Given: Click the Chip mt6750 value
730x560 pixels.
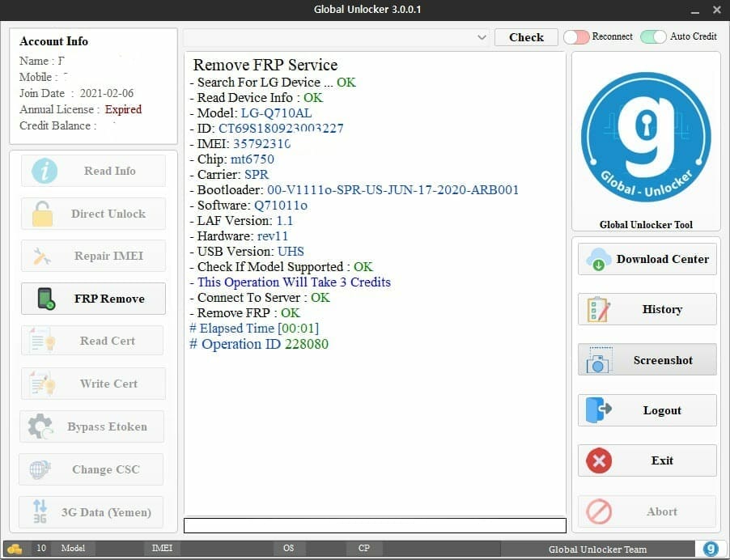Looking at the screenshot, I should (253, 159).
